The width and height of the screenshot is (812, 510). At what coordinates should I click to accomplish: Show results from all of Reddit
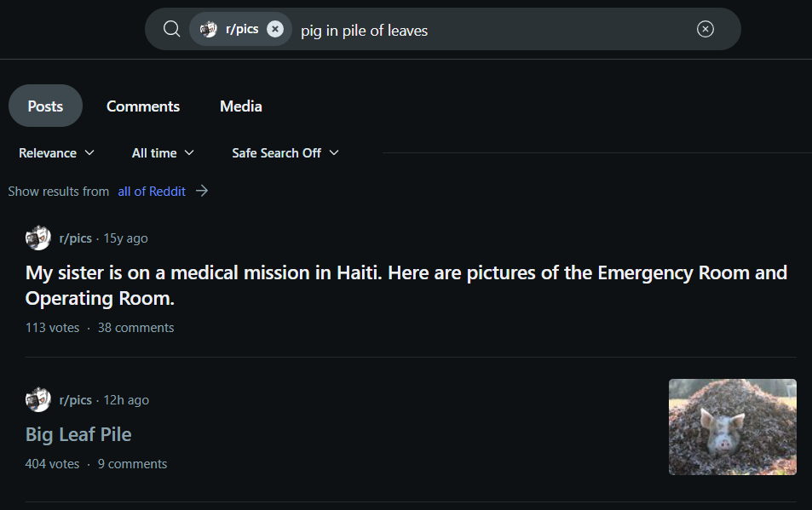pyautogui.click(x=152, y=192)
